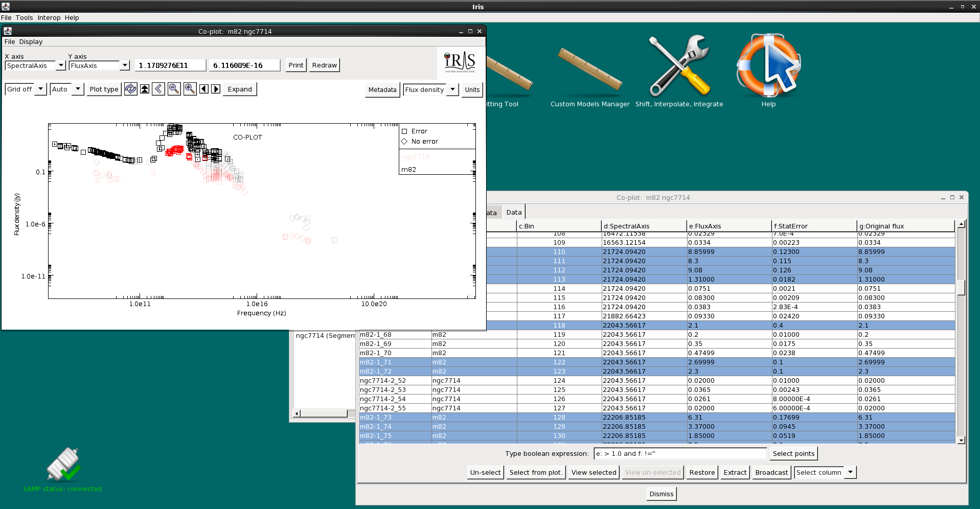Click the Iris application icon in title bar
This screenshot has height=509, width=980.
coord(6,6)
